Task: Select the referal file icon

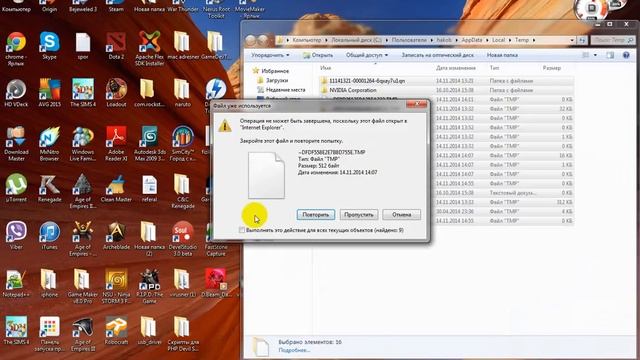Action: tap(149, 188)
